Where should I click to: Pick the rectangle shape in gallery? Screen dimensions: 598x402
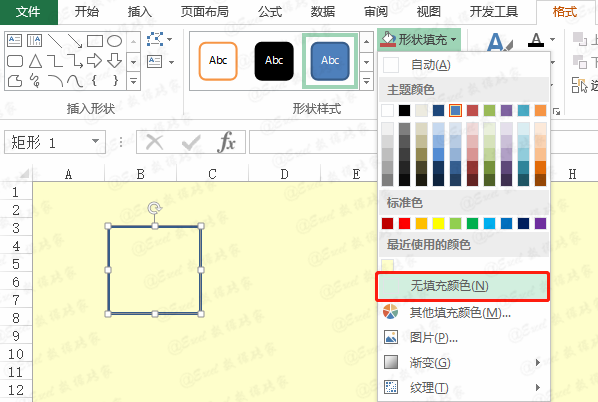(x=95, y=40)
